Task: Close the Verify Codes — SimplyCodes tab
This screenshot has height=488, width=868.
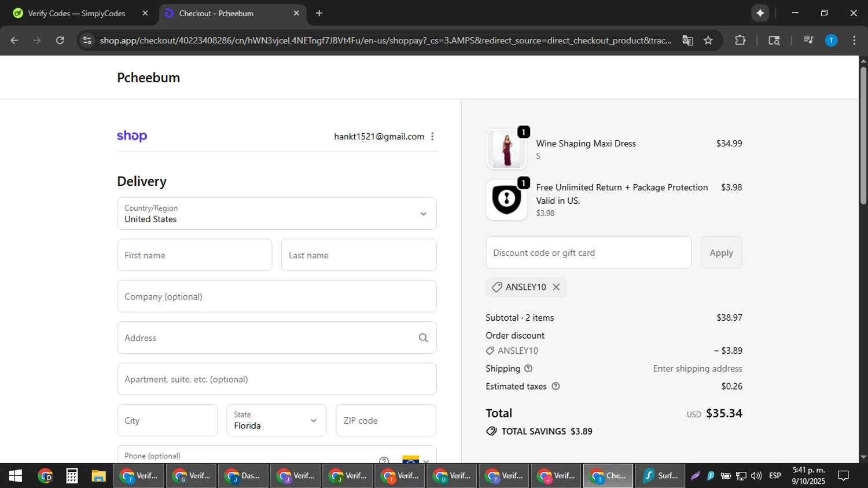Action: [x=145, y=13]
